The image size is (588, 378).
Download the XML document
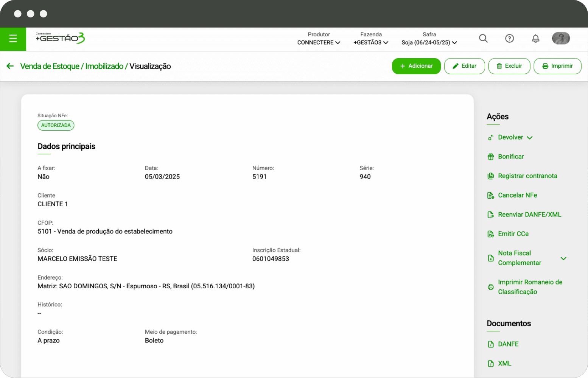click(504, 363)
